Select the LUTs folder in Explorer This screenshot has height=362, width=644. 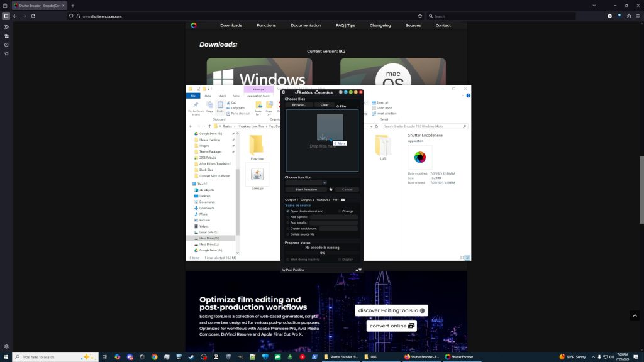click(383, 148)
